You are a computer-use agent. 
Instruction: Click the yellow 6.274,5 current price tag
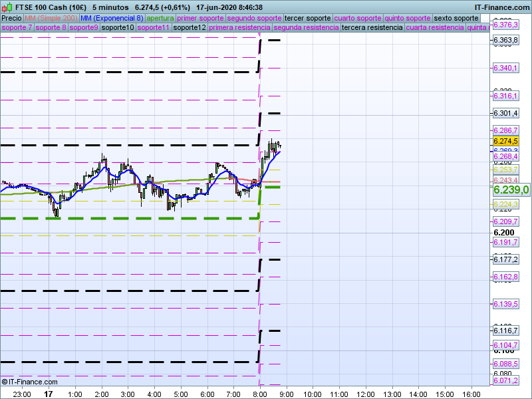pyautogui.click(x=505, y=141)
